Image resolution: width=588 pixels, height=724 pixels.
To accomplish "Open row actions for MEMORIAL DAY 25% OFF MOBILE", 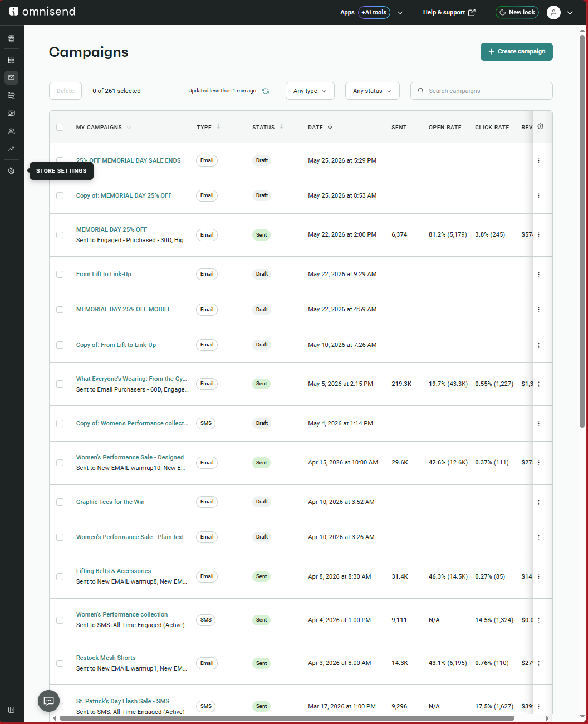I will pos(538,309).
